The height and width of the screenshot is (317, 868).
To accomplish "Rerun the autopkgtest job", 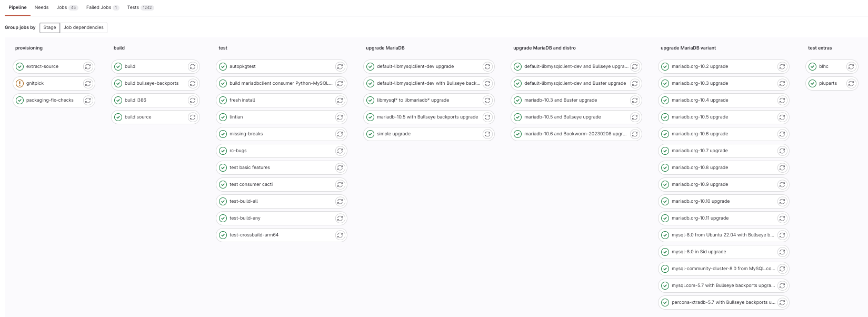I will (x=340, y=66).
